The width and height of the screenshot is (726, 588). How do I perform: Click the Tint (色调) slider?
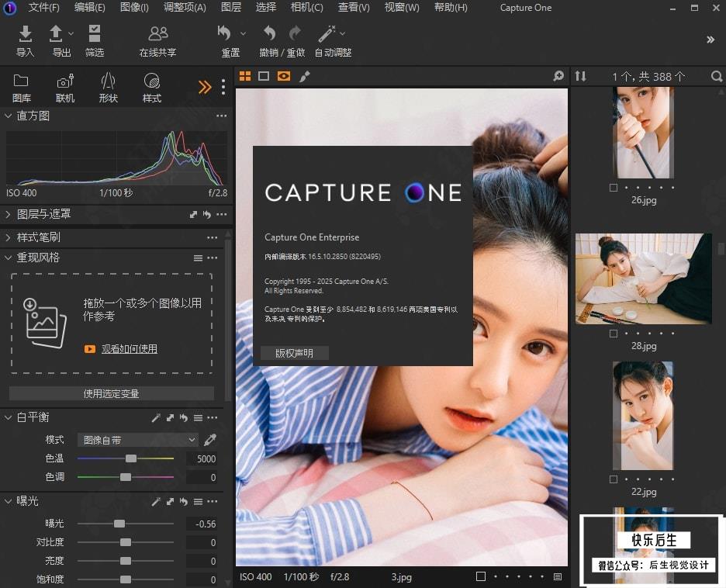click(126, 477)
